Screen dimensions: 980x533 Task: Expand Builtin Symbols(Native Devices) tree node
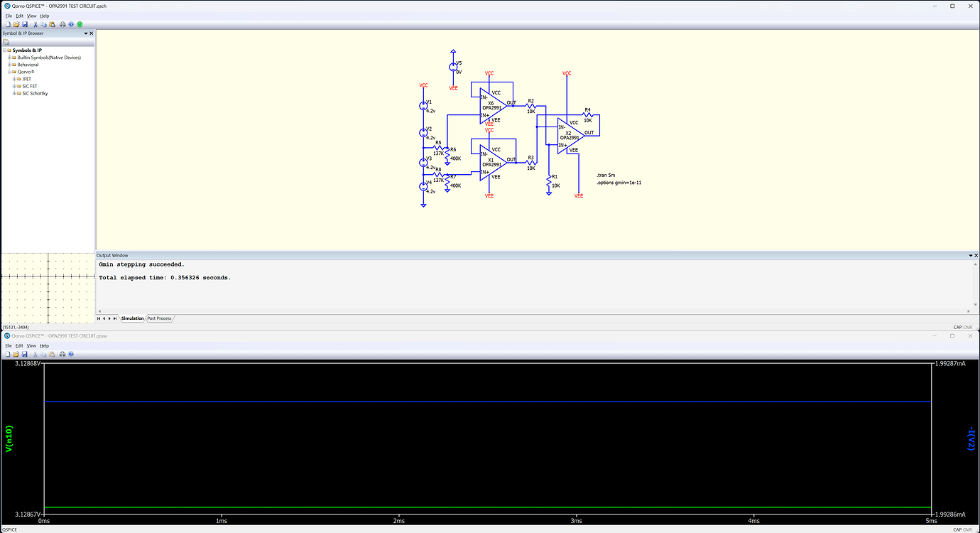(9, 58)
